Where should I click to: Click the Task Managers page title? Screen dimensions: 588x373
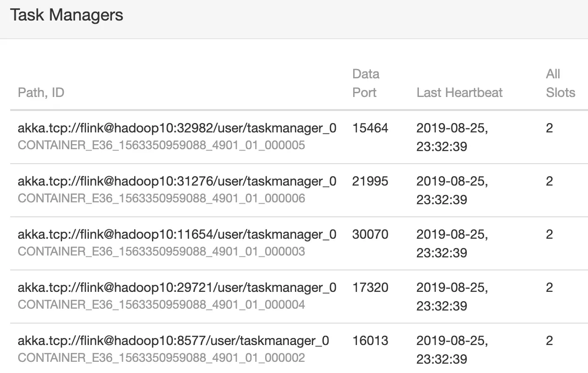click(67, 15)
